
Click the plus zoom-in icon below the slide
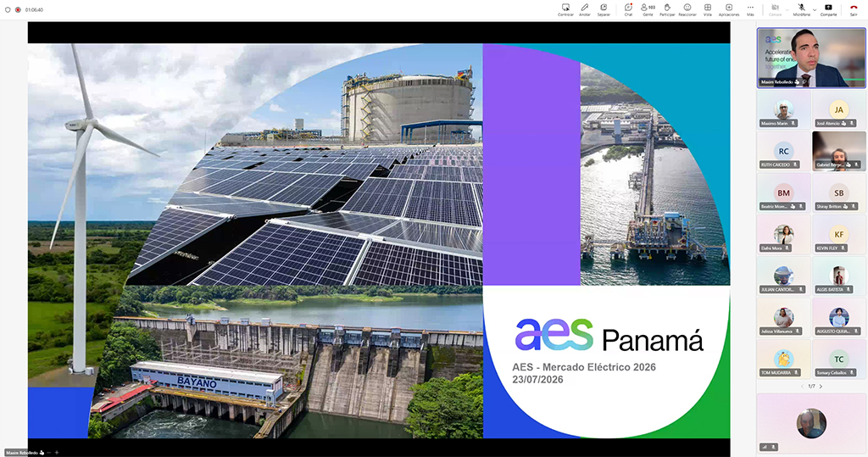pyautogui.click(x=57, y=453)
